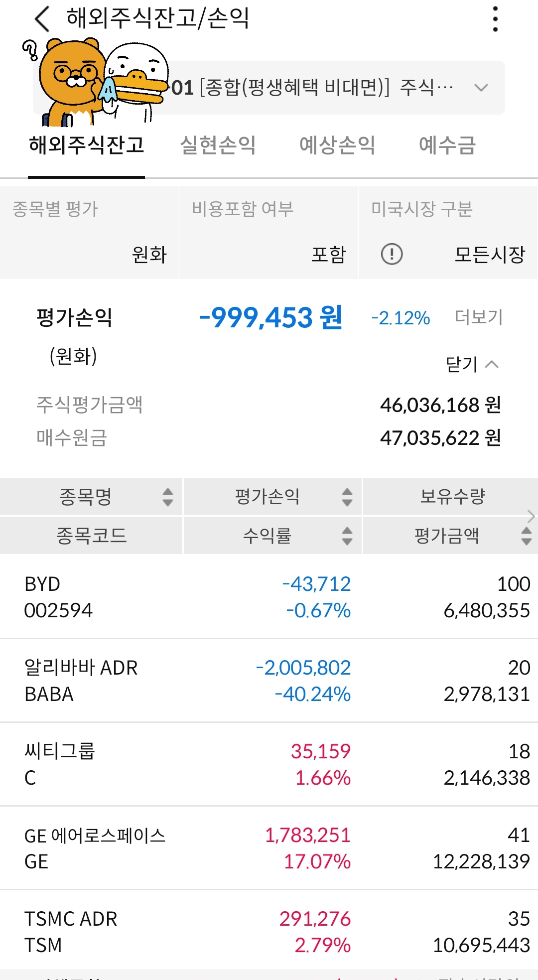Collapse summary with 닫기 button
This screenshot has height=980, width=538.
coord(472,364)
